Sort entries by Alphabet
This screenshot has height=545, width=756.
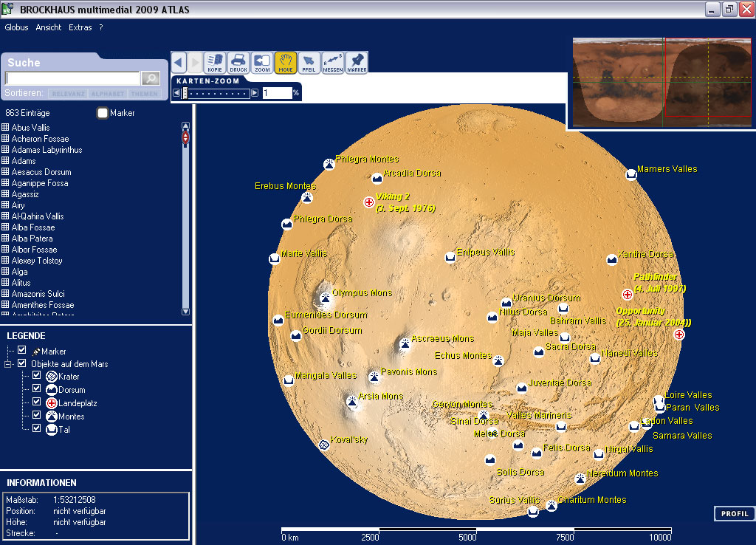click(108, 94)
